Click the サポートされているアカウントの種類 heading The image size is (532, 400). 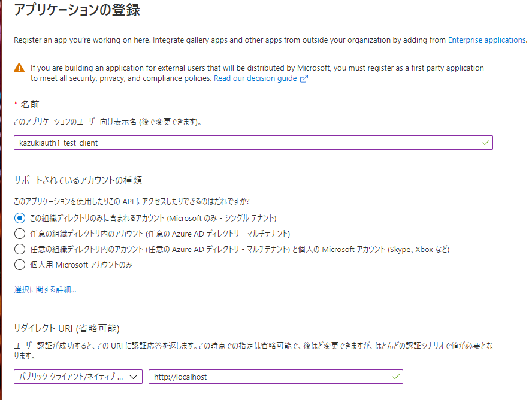[x=78, y=180]
